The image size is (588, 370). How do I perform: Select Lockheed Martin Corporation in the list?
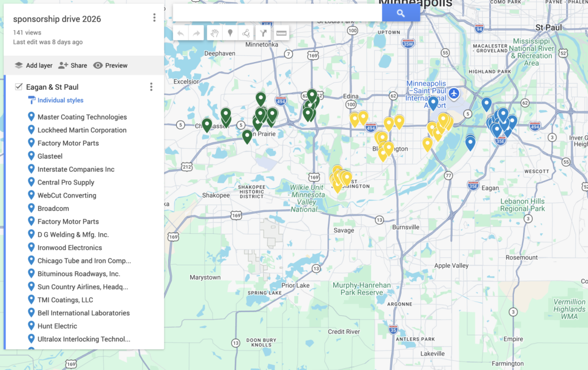[82, 130]
